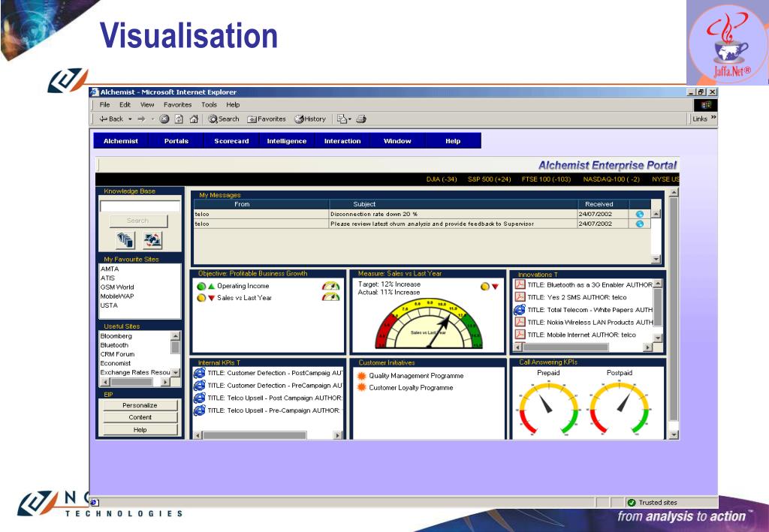
Task: Open the MobileWAP favourite site
Action: (x=117, y=296)
